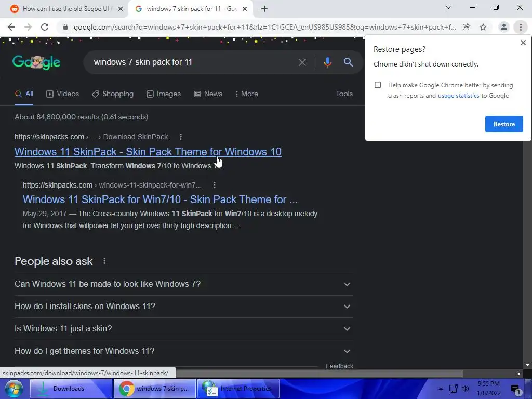Show hidden system tray icons
Image resolution: width=532 pixels, height=399 pixels.
tap(441, 389)
